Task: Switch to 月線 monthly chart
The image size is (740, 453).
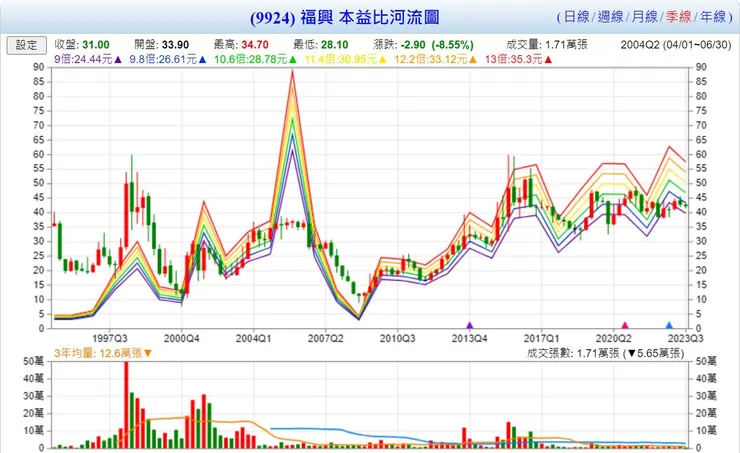Action: pyautogui.click(x=645, y=17)
